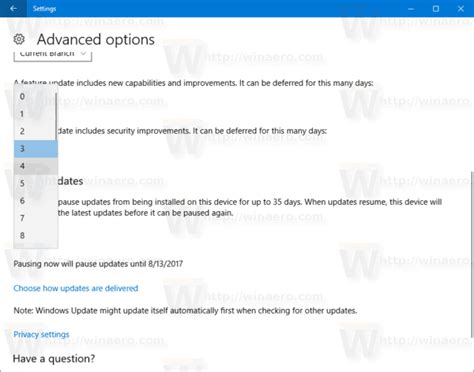Select 7 in the dropdown list

(36, 218)
